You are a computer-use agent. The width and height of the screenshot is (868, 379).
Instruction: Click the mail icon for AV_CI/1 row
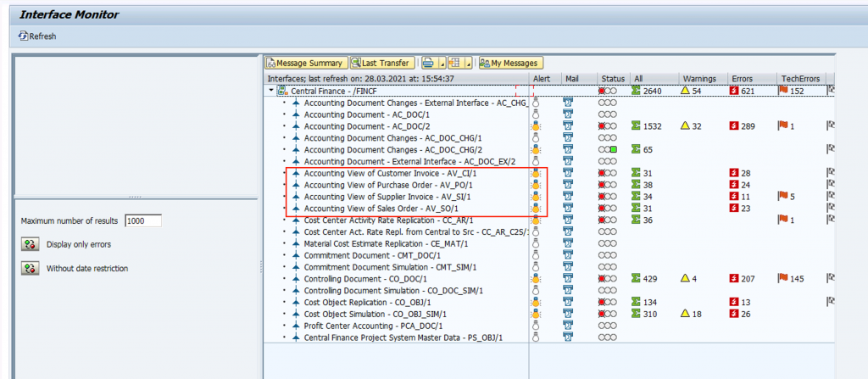pyautogui.click(x=568, y=173)
